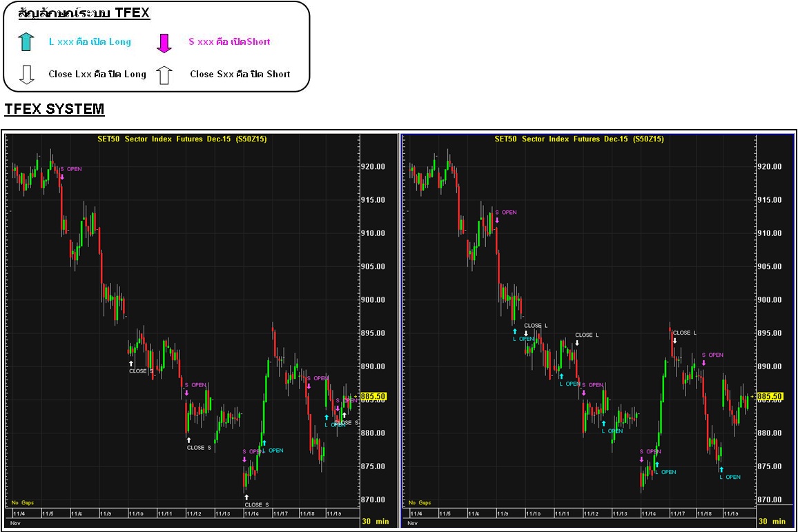
Task: Click the 'No Gaps' label on right chart
Action: pos(420,502)
